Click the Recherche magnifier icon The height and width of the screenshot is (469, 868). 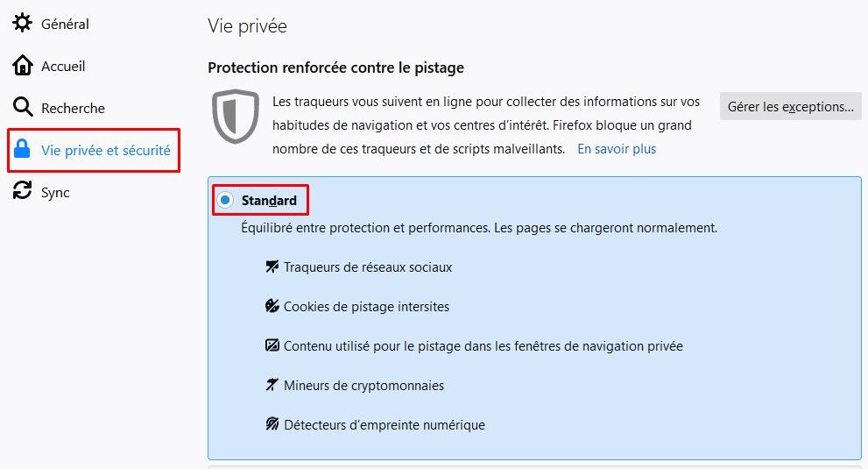(23, 108)
